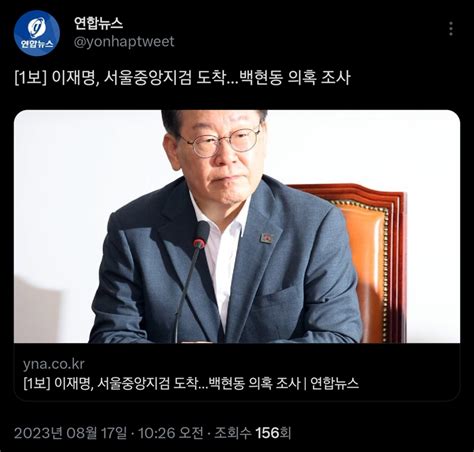Click the 10:26 오전 time stamp
The width and height of the screenshot is (474, 452).
(171, 433)
